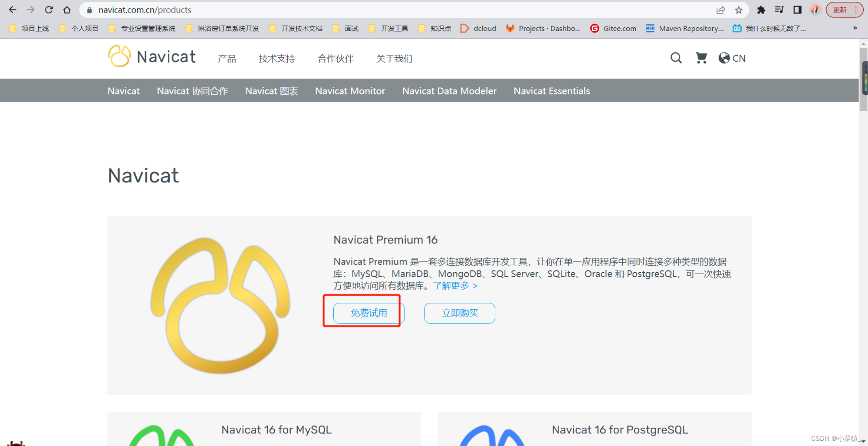Open the 开发技术文档 bookmark folder
Viewport: 868px width, 446px height.
296,28
